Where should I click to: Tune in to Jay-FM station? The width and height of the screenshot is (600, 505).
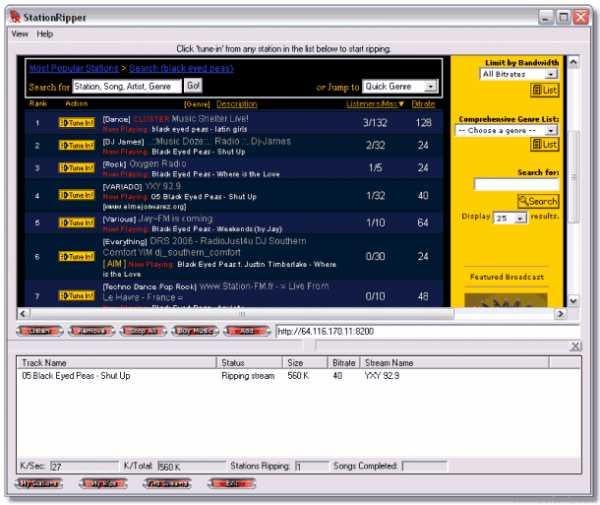77,223
